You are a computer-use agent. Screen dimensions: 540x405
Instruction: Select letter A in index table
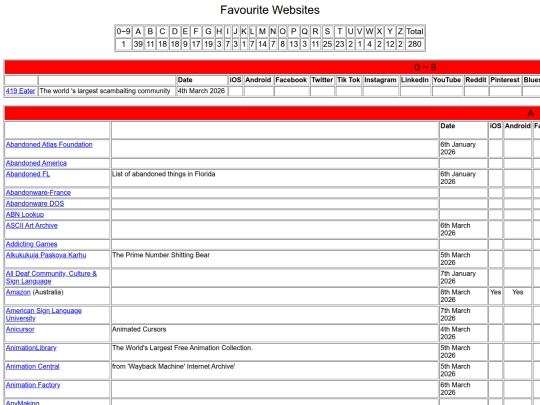pyautogui.click(x=138, y=32)
